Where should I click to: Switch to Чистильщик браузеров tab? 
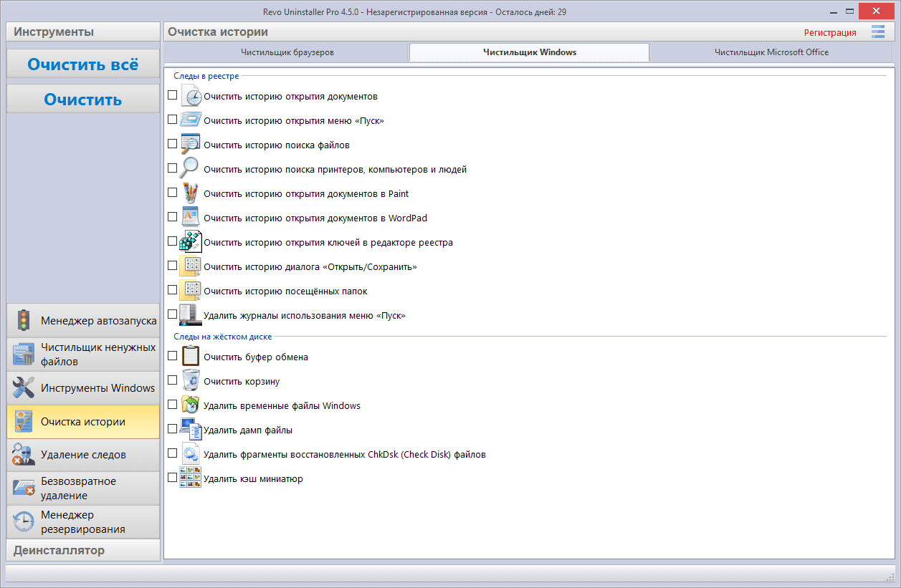coord(287,52)
